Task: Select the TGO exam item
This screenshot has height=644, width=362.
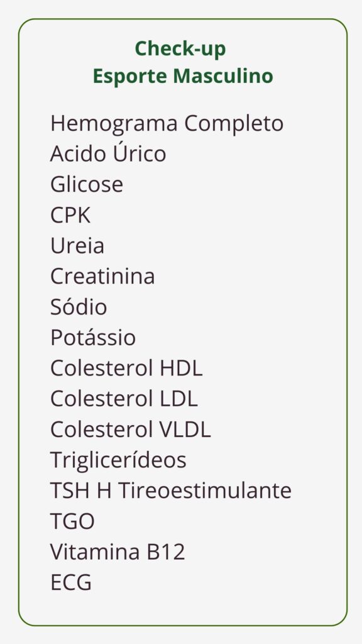Action: click(x=72, y=521)
